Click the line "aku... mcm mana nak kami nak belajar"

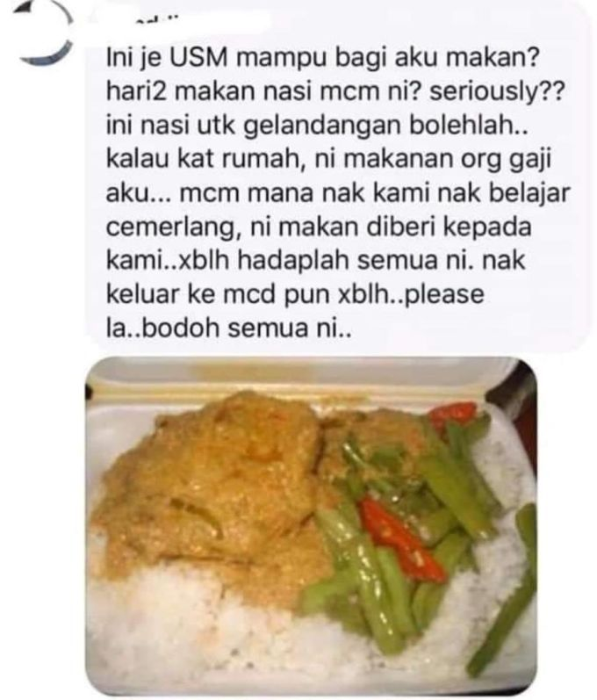[338, 193]
